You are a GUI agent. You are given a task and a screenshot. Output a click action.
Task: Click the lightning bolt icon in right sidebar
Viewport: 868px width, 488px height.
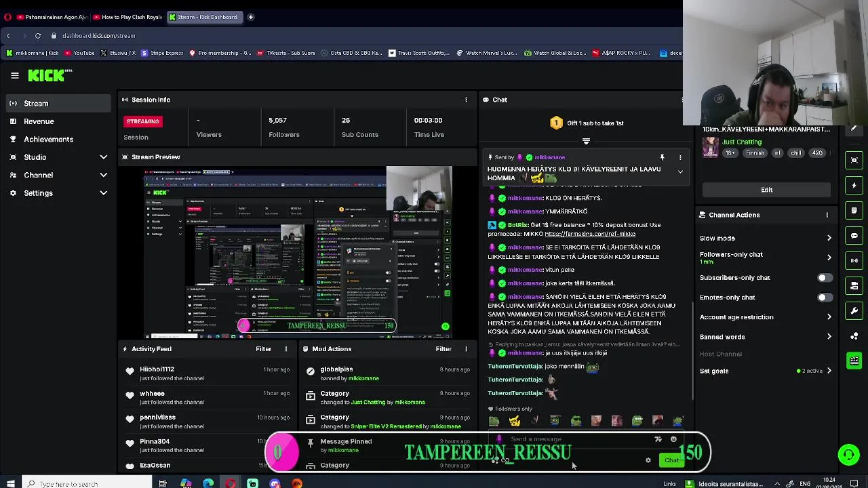pyautogui.click(x=854, y=185)
